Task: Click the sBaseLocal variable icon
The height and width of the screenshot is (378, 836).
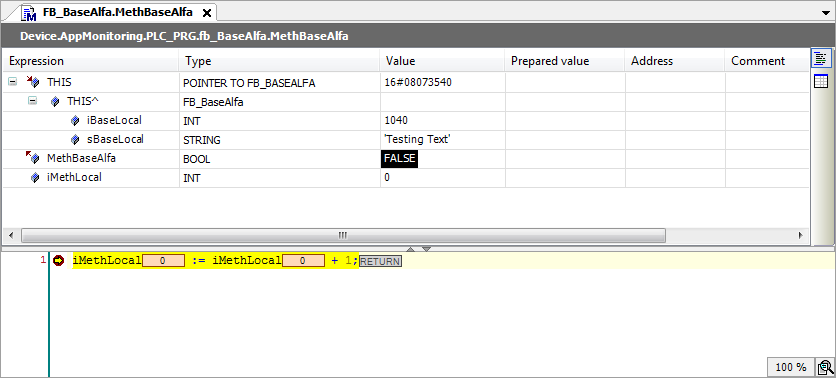Action: click(75, 140)
